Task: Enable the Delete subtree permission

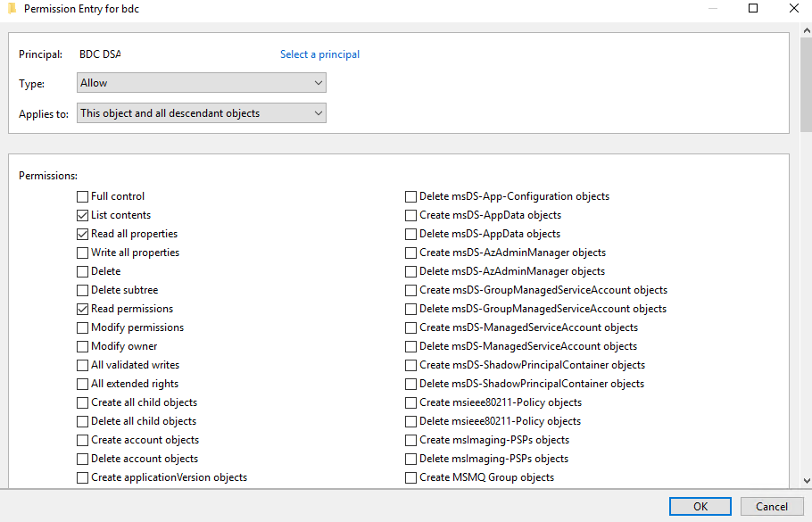Action: pyautogui.click(x=83, y=290)
